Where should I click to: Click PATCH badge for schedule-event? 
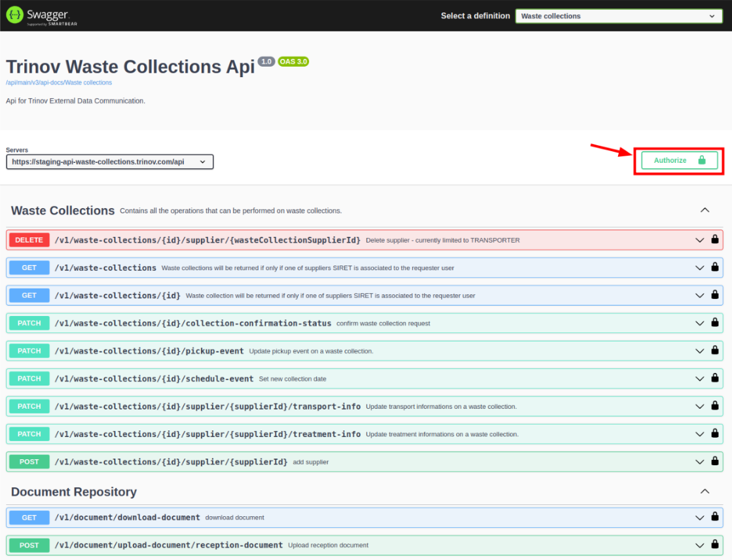[x=29, y=379]
